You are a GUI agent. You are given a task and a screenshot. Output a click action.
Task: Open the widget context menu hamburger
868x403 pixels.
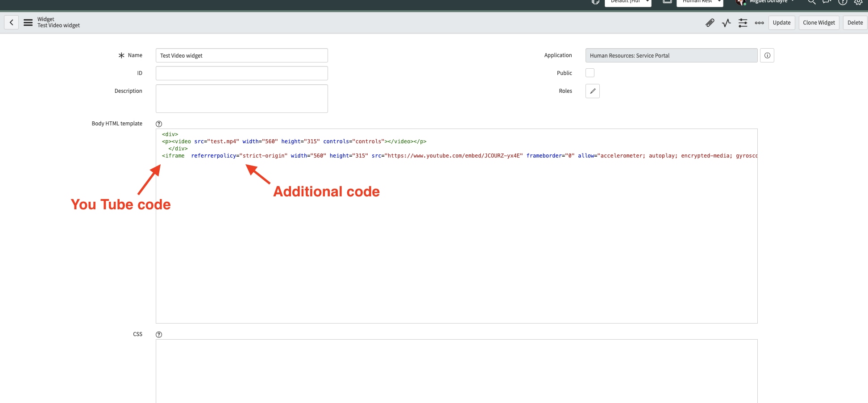point(28,22)
